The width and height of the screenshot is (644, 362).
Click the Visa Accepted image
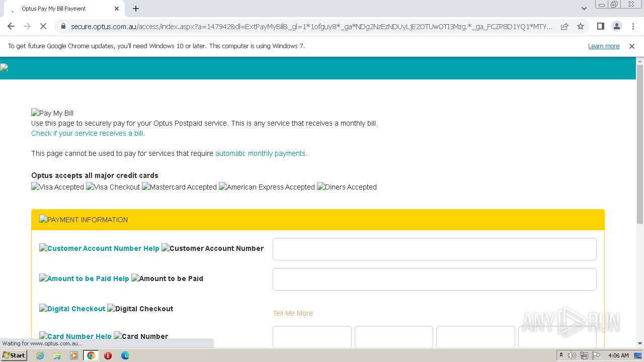pyautogui.click(x=57, y=187)
